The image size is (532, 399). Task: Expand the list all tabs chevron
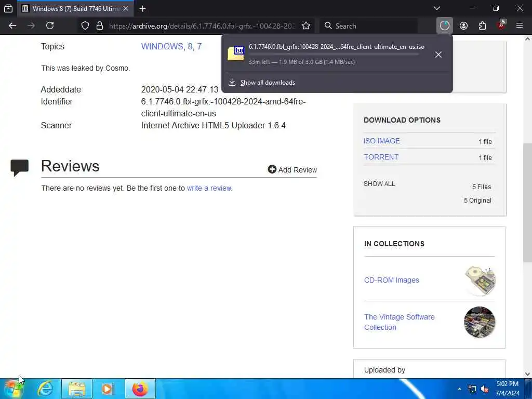437,8
